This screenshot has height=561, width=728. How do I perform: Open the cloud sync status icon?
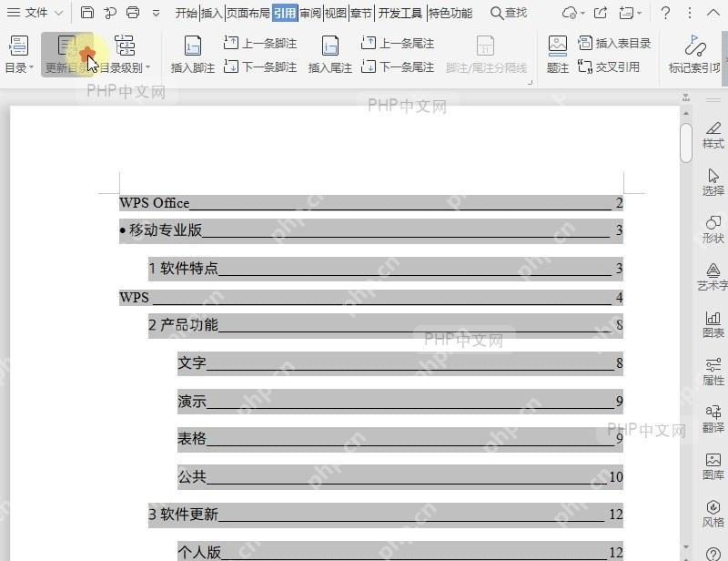coord(570,13)
